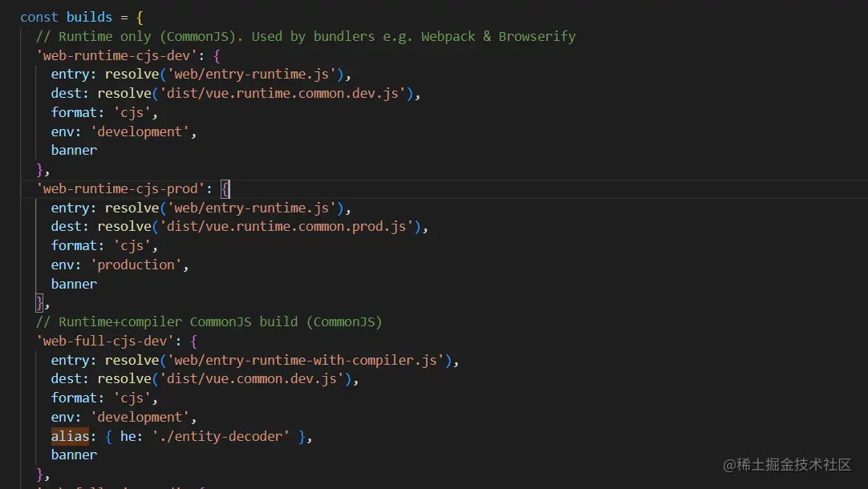Viewport: 868px width, 489px height.
Task: Click 'development' in web-runtime-cjs-dev block
Action: tap(140, 131)
